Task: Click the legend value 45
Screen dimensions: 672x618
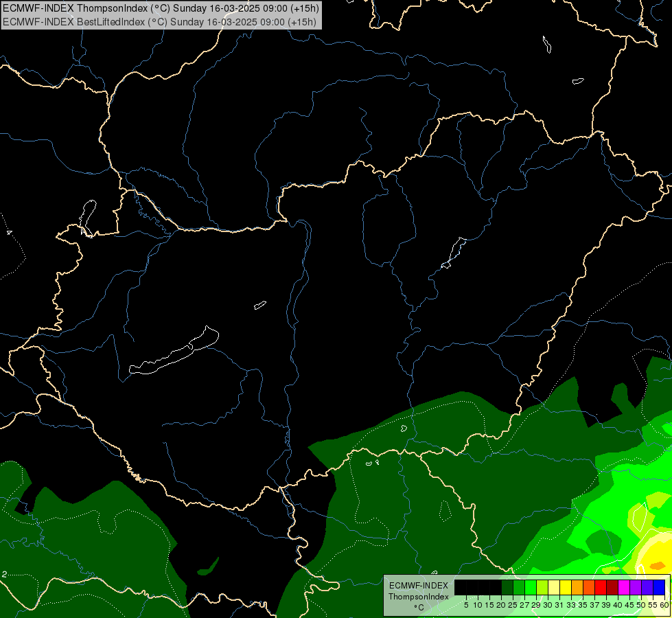Action: 629,605
